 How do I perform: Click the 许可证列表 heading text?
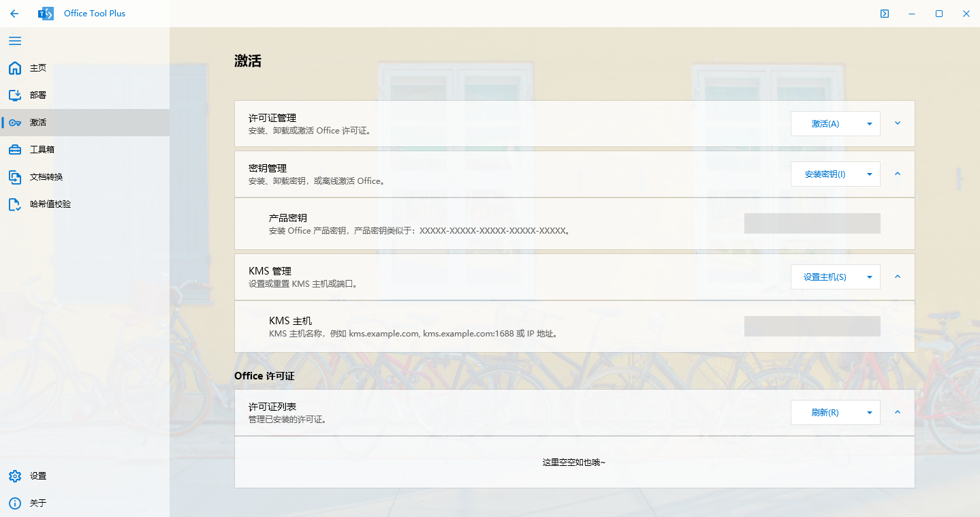pos(272,407)
